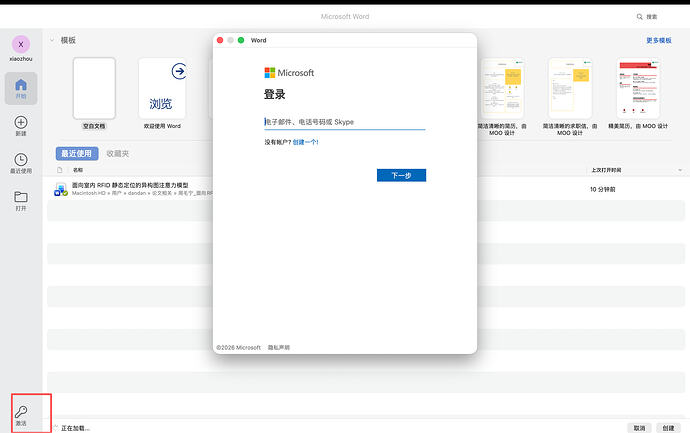Switch to the Recent (最近使用) tab

[77, 154]
